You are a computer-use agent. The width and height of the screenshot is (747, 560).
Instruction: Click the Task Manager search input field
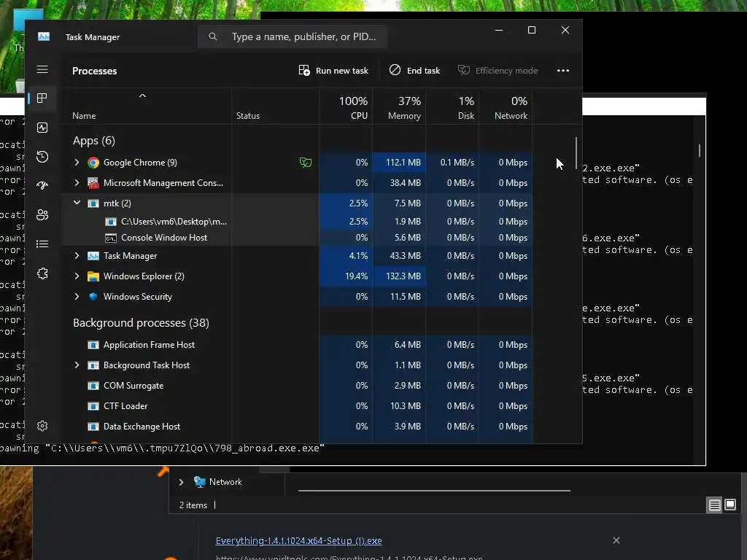click(x=293, y=36)
